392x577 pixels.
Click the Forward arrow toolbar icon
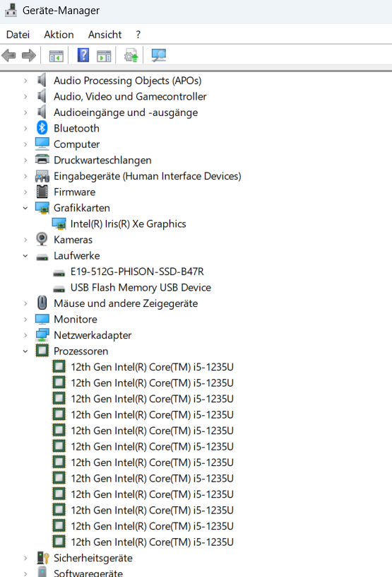29,56
